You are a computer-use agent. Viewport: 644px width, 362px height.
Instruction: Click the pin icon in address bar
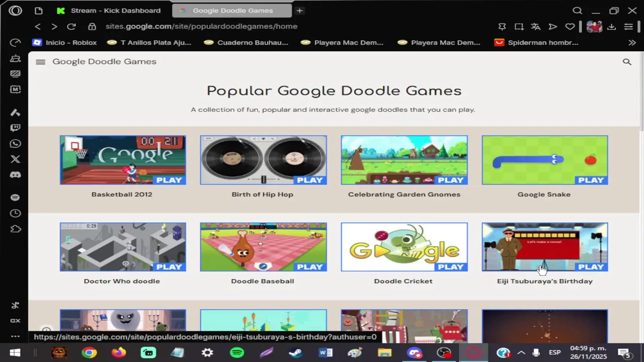(502, 27)
